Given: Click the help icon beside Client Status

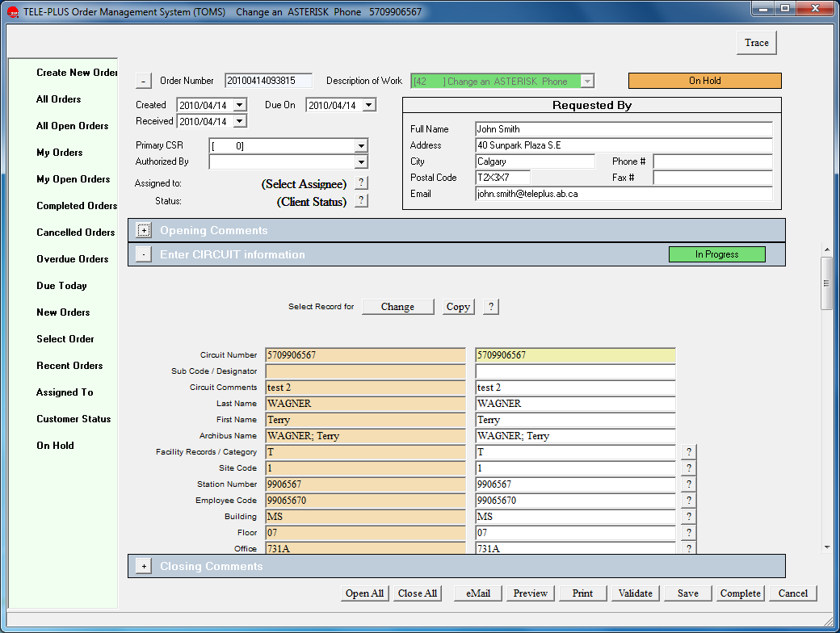Looking at the screenshot, I should 361,201.
